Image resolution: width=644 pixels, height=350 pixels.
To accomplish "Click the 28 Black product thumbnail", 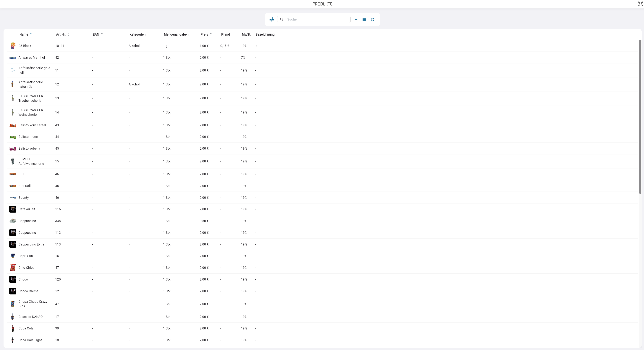I will pos(13,46).
